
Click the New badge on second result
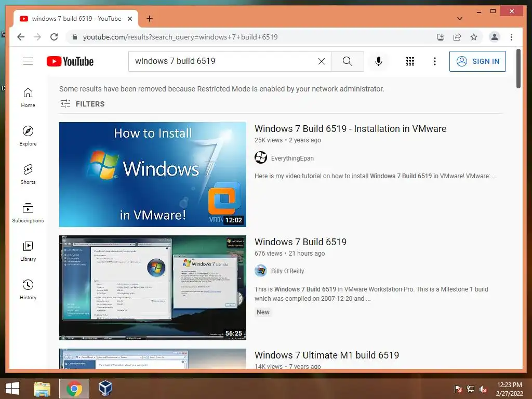tap(263, 312)
